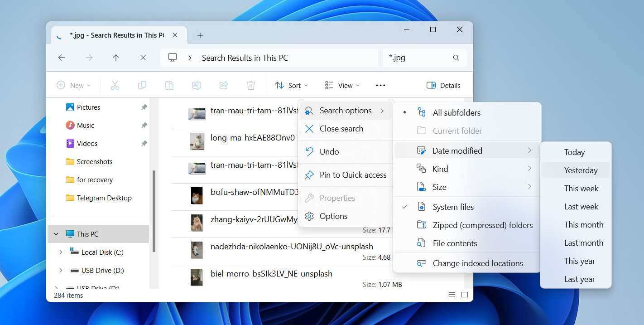Stop search loading with the X icon

[x=143, y=58]
